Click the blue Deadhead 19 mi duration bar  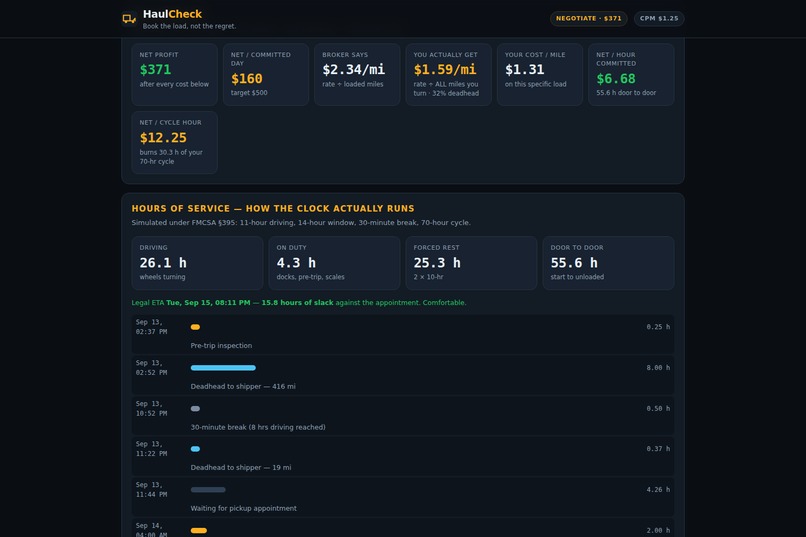[195, 449]
